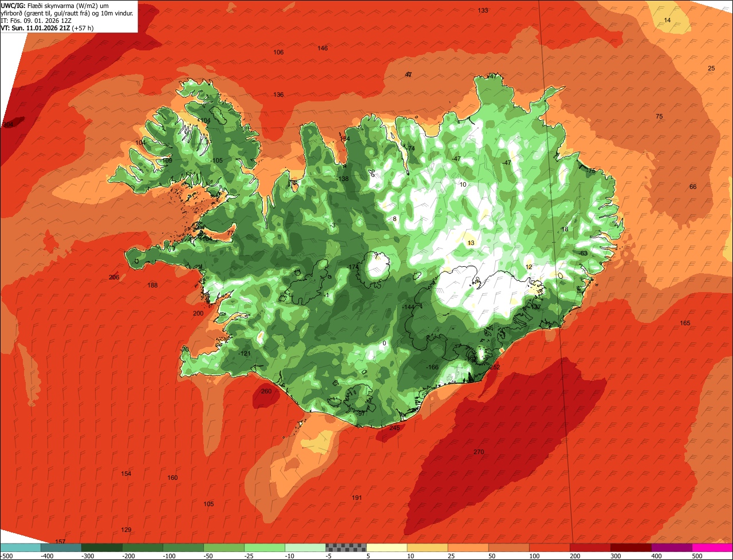733x560 pixels.
Task: Select the dark maroon 300 to 400 swatch
Action: (x=630, y=547)
